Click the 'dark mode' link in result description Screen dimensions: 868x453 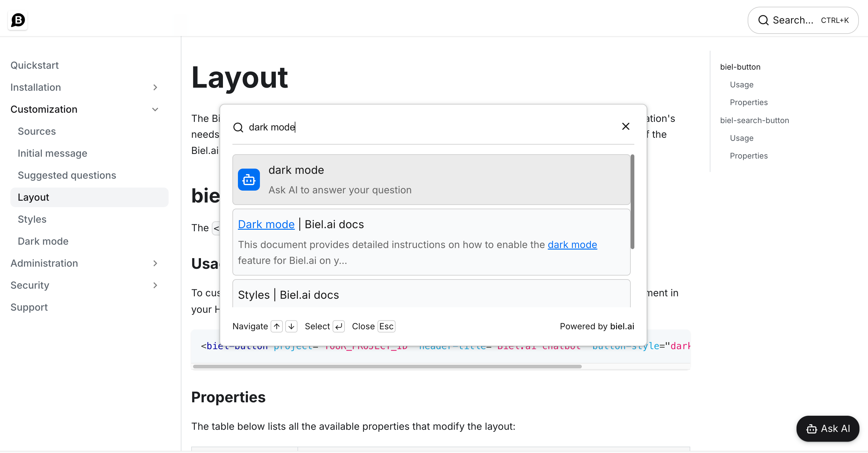point(572,245)
